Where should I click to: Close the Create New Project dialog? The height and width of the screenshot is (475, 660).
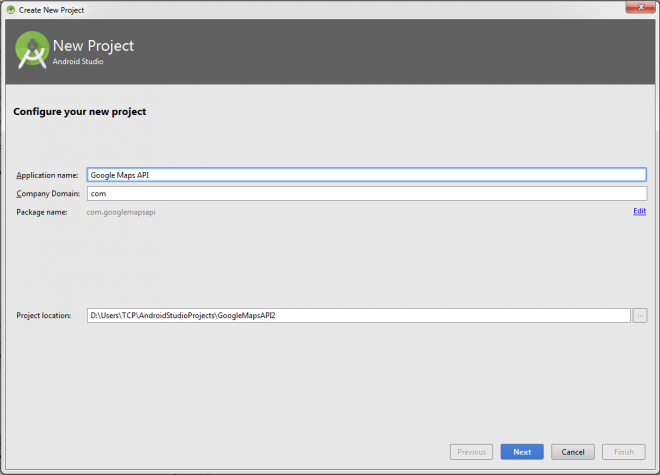(x=641, y=7)
